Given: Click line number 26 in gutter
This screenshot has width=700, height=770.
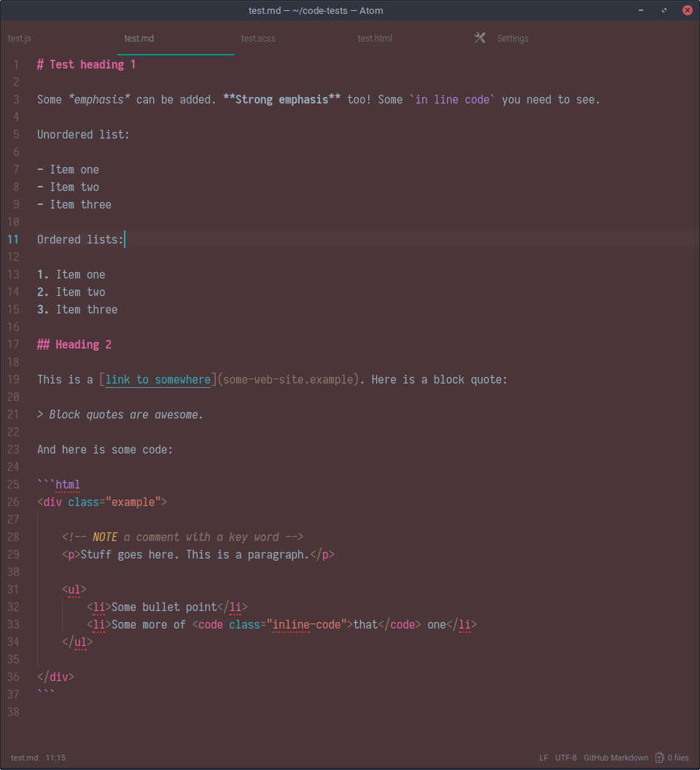Looking at the screenshot, I should coord(13,502).
